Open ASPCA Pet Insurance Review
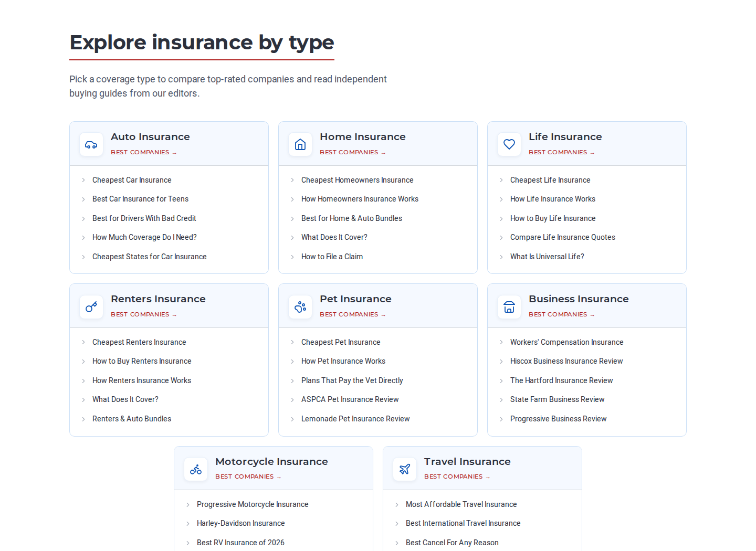 coord(350,399)
